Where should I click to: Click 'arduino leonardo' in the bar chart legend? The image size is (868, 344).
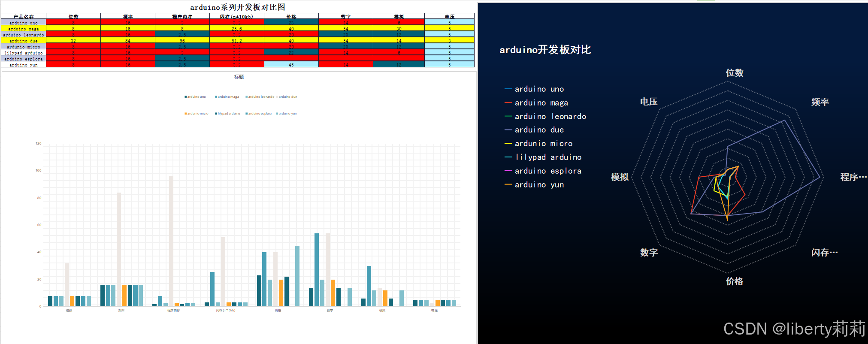(260, 97)
